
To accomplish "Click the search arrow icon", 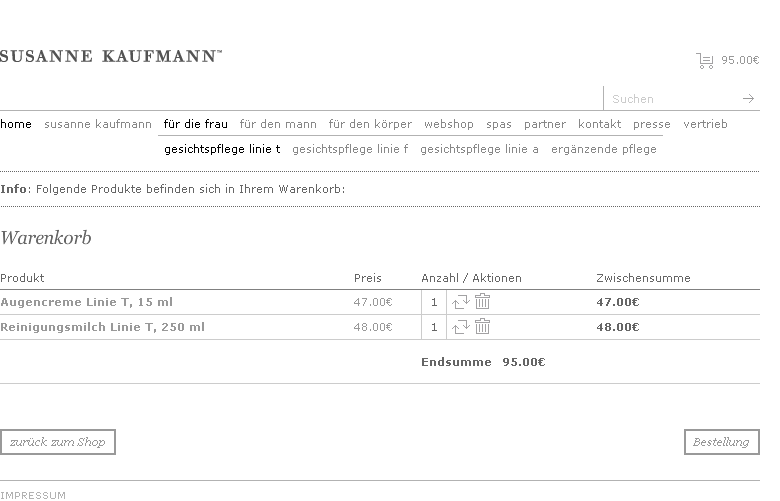I will 748,99.
